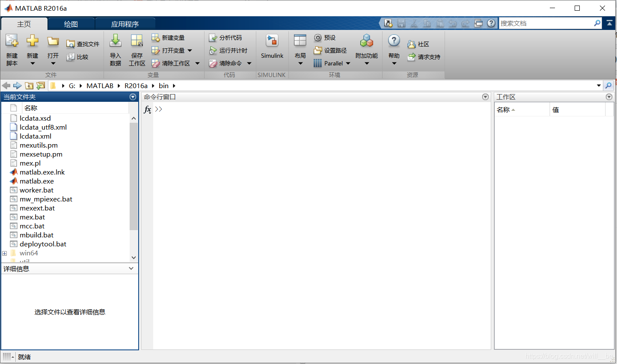Select the file matlab.exe
617x364 pixels.
(x=37, y=181)
